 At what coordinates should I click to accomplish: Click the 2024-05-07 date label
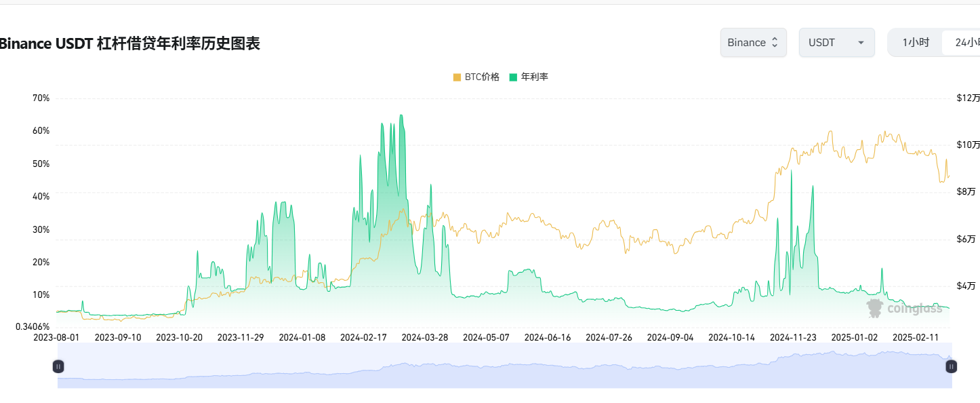(x=486, y=337)
